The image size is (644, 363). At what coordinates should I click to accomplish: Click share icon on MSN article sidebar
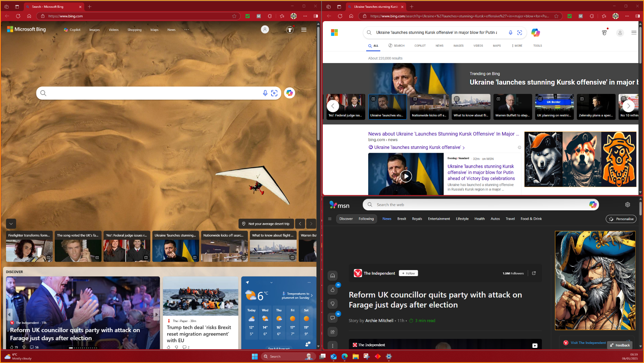click(333, 332)
